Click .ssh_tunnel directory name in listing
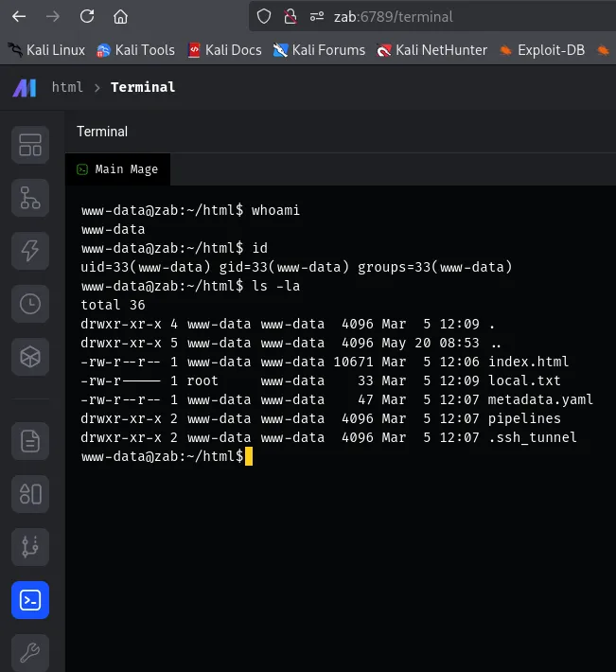This screenshot has height=672, width=616. (x=533, y=437)
